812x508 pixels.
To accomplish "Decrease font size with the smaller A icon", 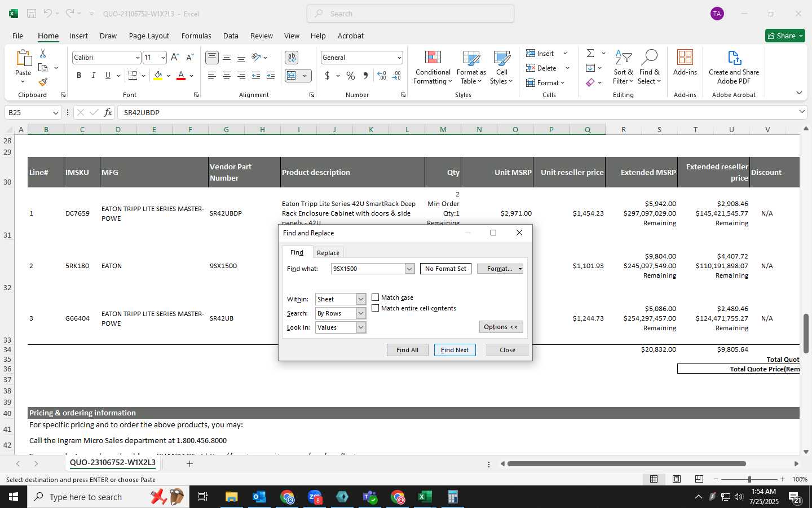I will coord(189,58).
